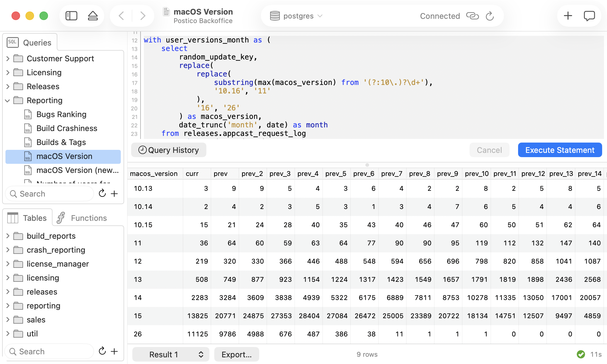
Task: Toggle the sidebar panel icon
Action: coord(71,16)
